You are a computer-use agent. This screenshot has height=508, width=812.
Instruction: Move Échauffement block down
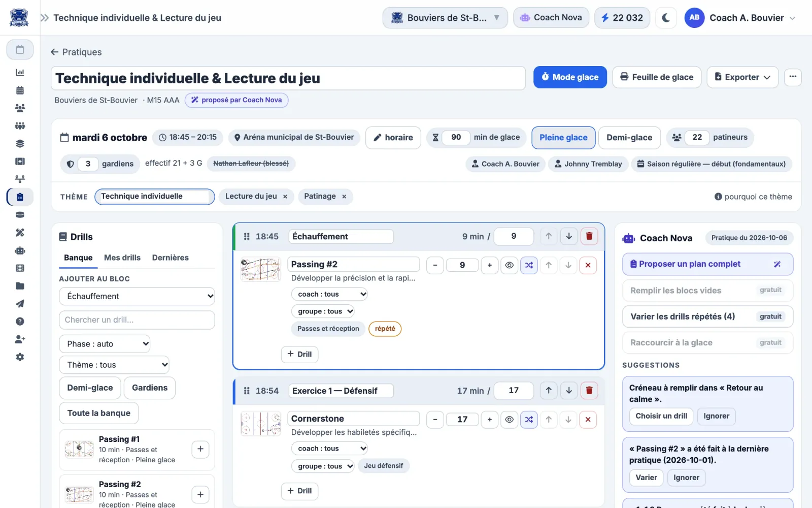point(569,236)
